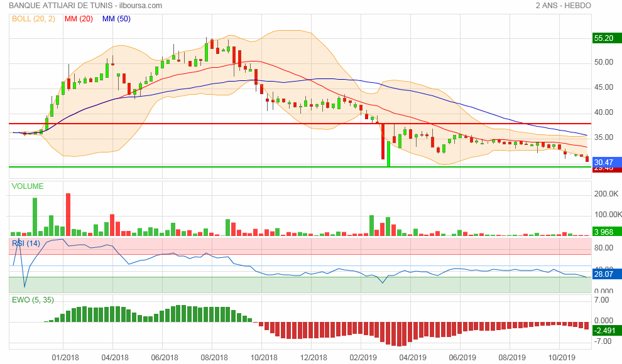Click the blue "MM (50)" legend label
Viewport: 622px width, 364px height.
coord(116,19)
